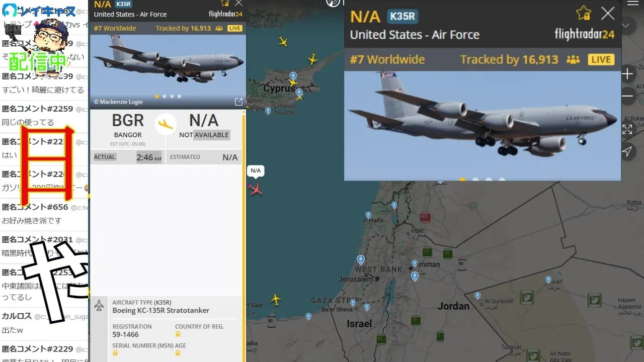Screen dimensions: 644x362
Task: Click the lock icon under Serial Number (MSN)
Action: (115, 353)
